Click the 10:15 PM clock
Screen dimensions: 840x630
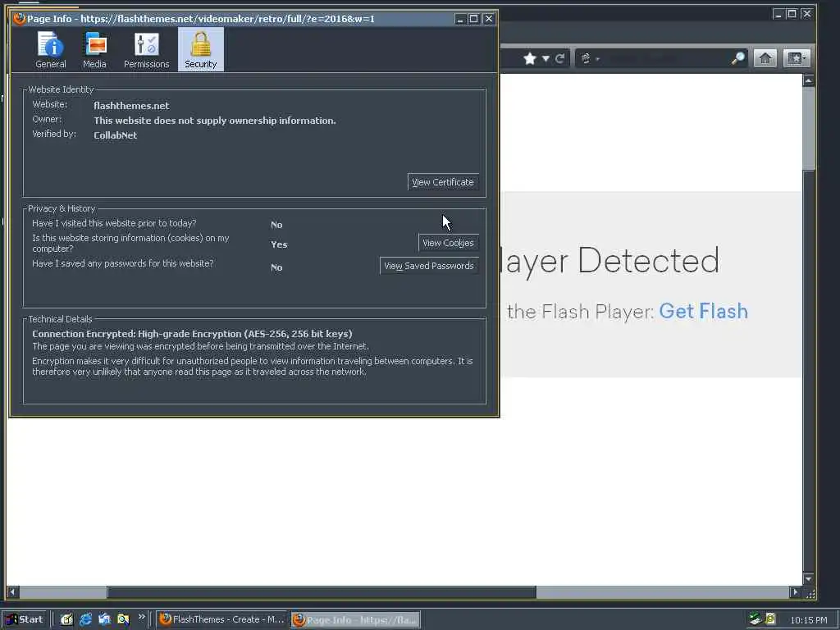click(808, 620)
